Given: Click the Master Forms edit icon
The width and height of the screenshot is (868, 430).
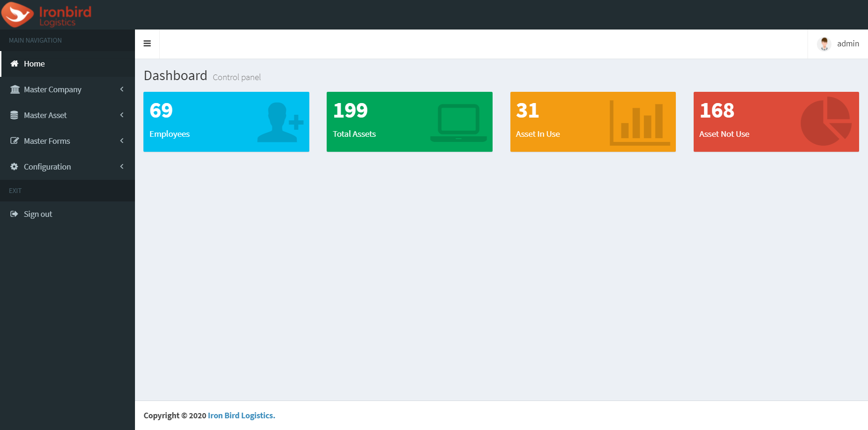Looking at the screenshot, I should [x=15, y=141].
